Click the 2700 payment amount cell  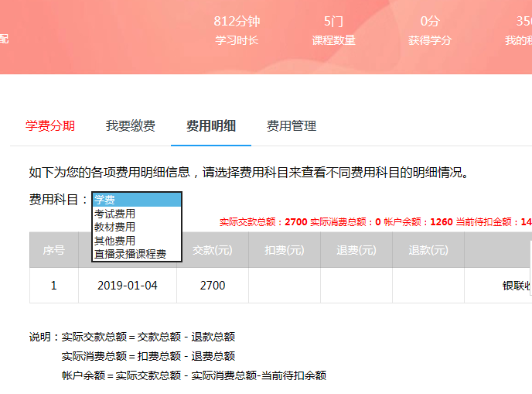click(x=212, y=286)
